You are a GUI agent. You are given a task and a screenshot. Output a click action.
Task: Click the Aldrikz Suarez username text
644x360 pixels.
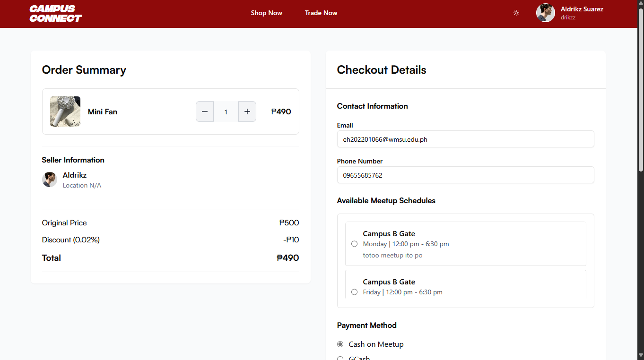582,9
